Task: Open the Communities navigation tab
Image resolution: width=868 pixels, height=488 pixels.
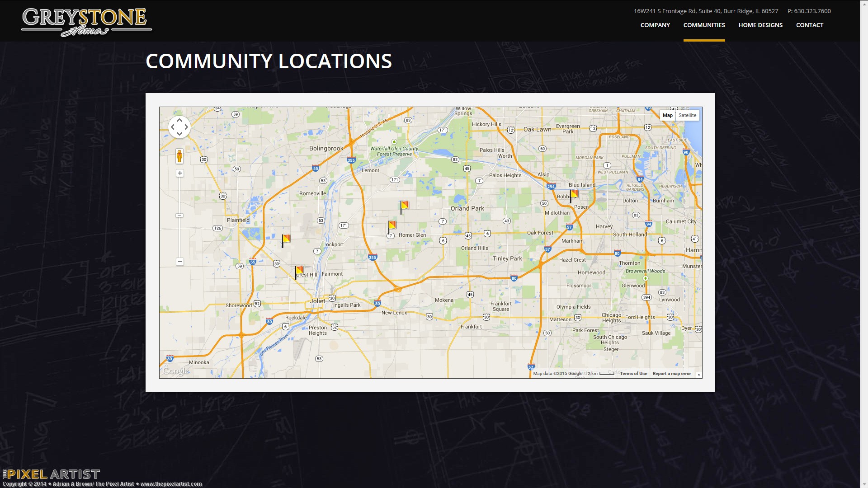Action: 704,25
